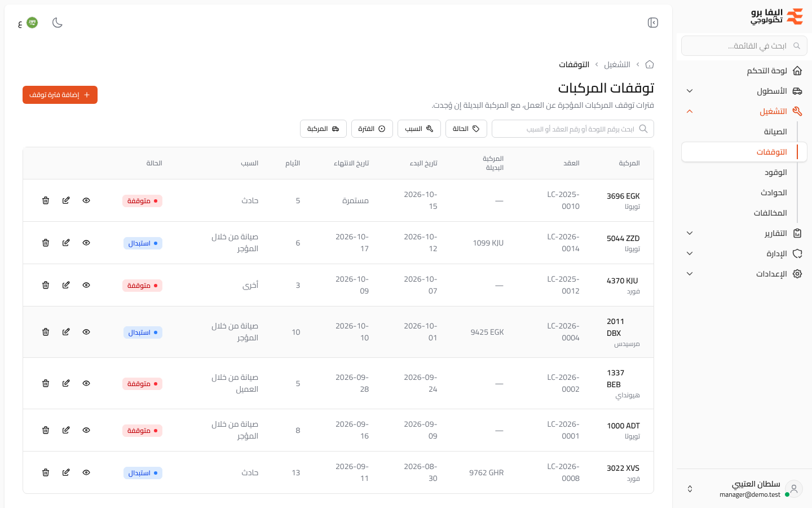View details of 1337 BEB downtime
812x508 pixels.
point(86,383)
